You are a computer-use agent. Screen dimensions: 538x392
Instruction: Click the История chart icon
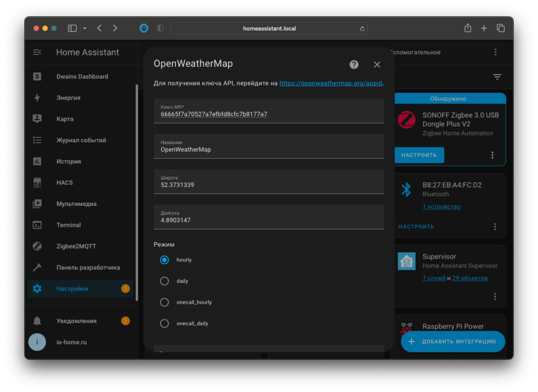[x=37, y=161]
